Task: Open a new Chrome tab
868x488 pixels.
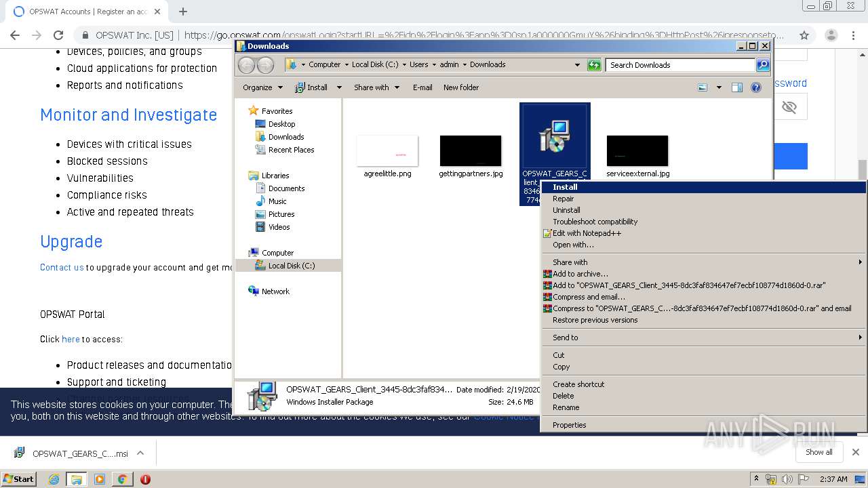Action: click(183, 12)
